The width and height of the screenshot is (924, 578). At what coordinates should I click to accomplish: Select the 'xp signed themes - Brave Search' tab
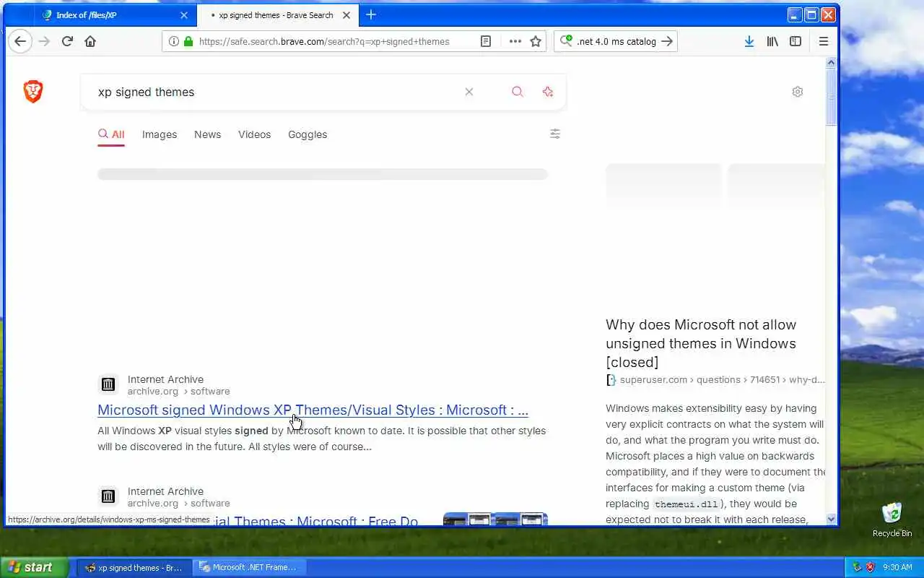pyautogui.click(x=276, y=15)
